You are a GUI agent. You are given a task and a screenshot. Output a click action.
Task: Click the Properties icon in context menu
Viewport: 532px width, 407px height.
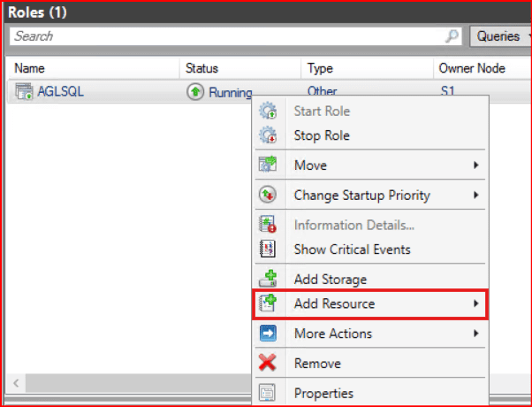(268, 393)
